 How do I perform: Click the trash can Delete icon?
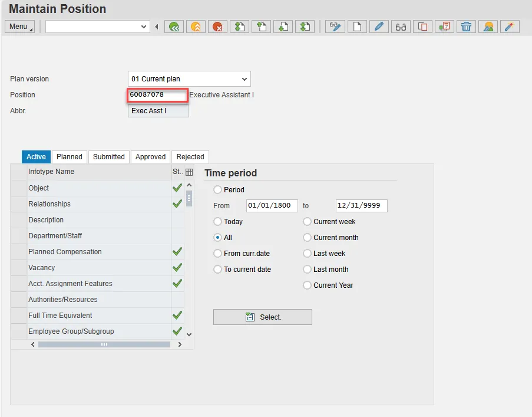pos(466,27)
